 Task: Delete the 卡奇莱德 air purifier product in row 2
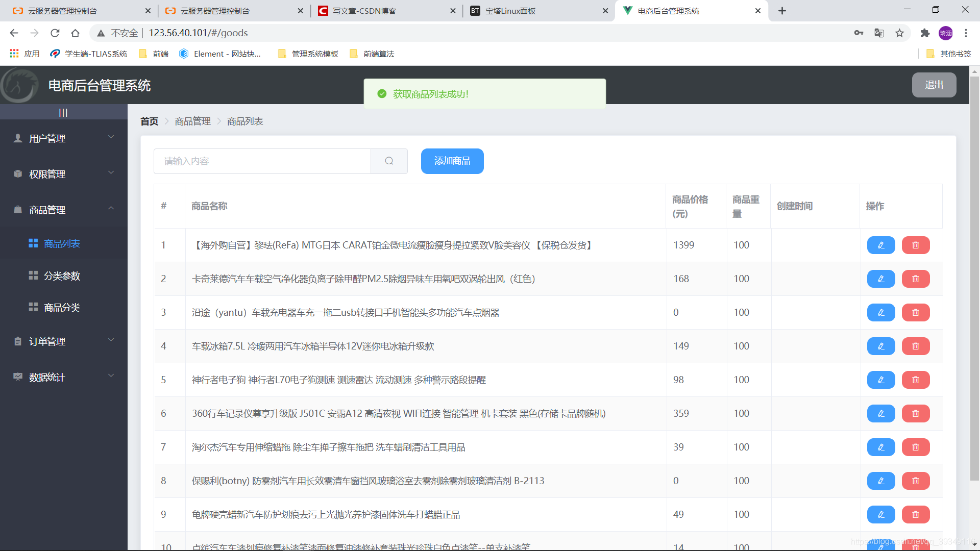pos(916,279)
